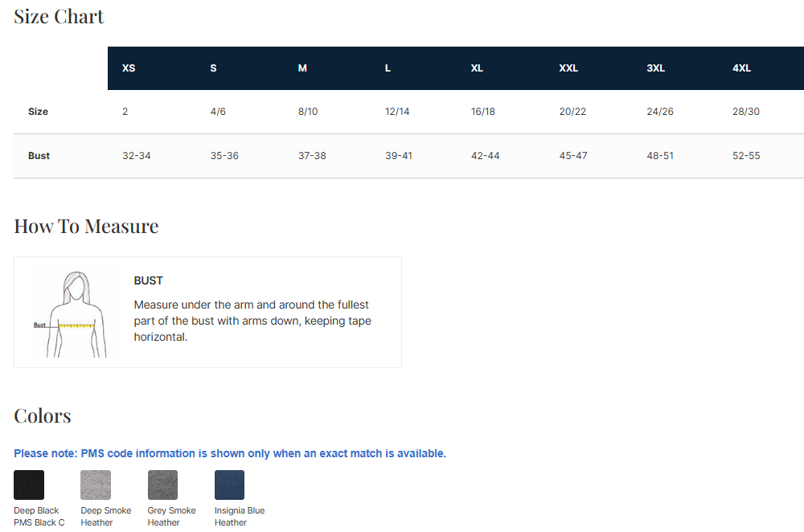Click the Bust row label
804x532 pixels.
39,156
